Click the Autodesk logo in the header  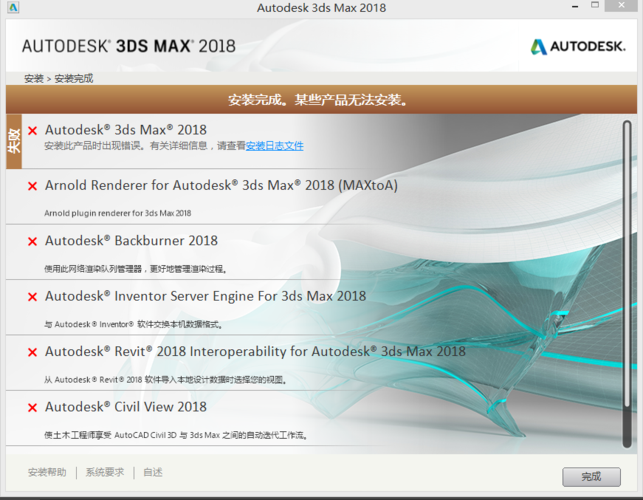(578, 47)
